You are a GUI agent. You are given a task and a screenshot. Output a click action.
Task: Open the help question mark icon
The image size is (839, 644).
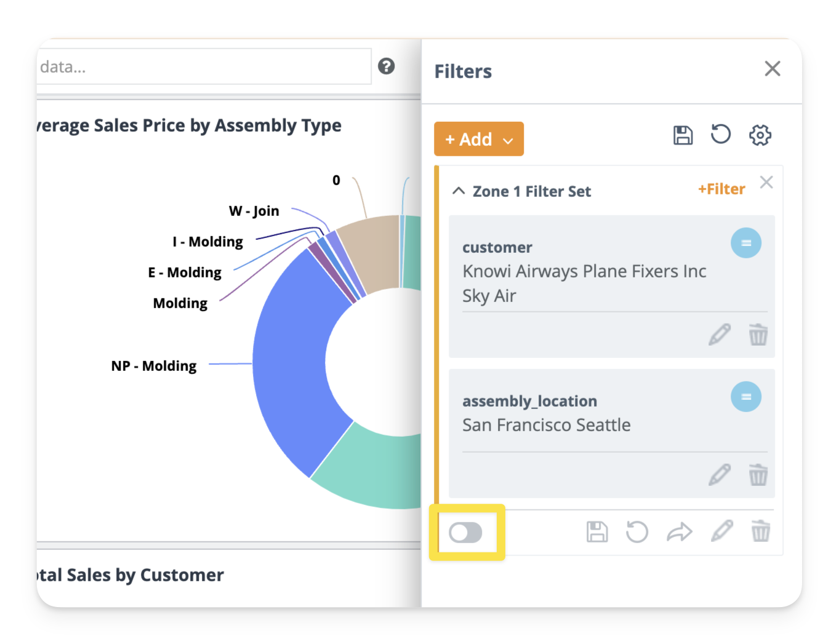pos(386,66)
